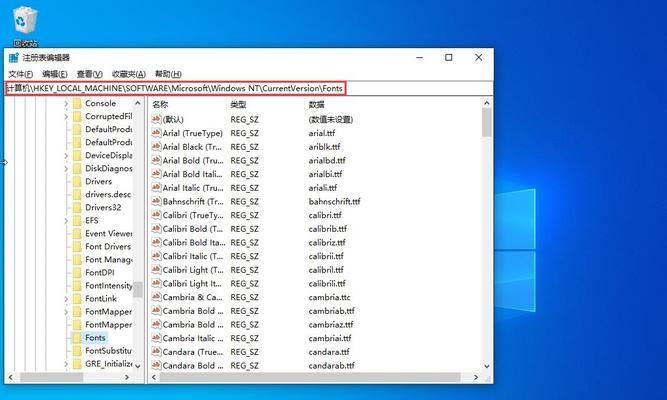The height and width of the screenshot is (400, 667).
Task: Click the Fonts key folder icon
Action: [x=77, y=337]
